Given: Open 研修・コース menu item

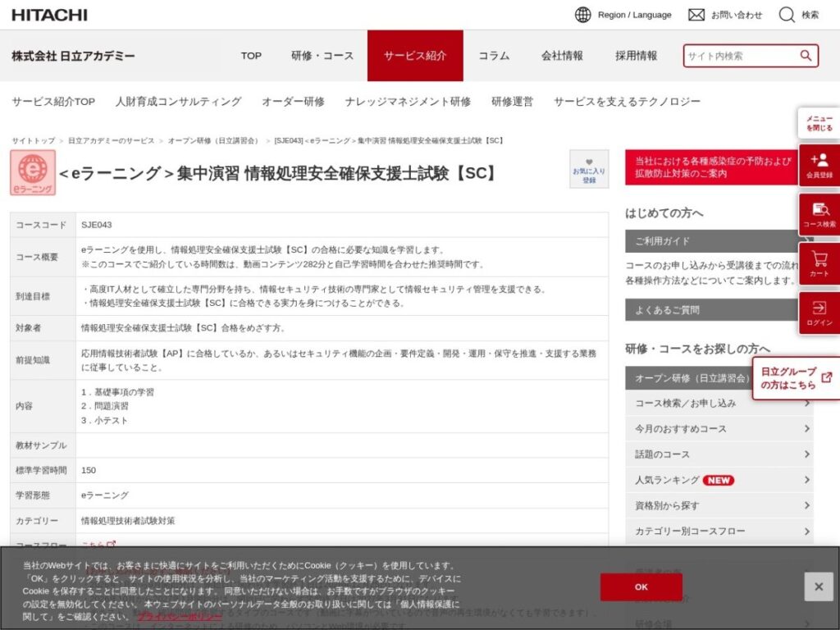Looking at the screenshot, I should (x=322, y=56).
